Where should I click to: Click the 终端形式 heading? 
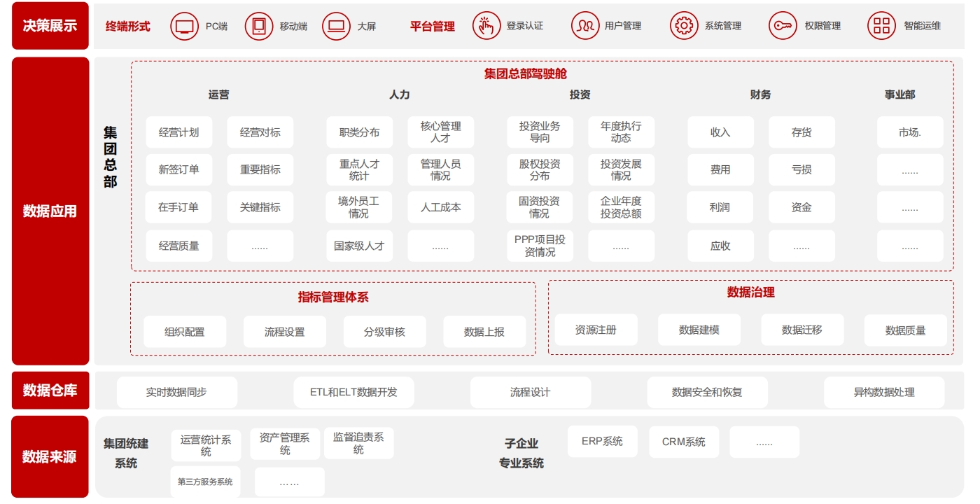click(128, 27)
